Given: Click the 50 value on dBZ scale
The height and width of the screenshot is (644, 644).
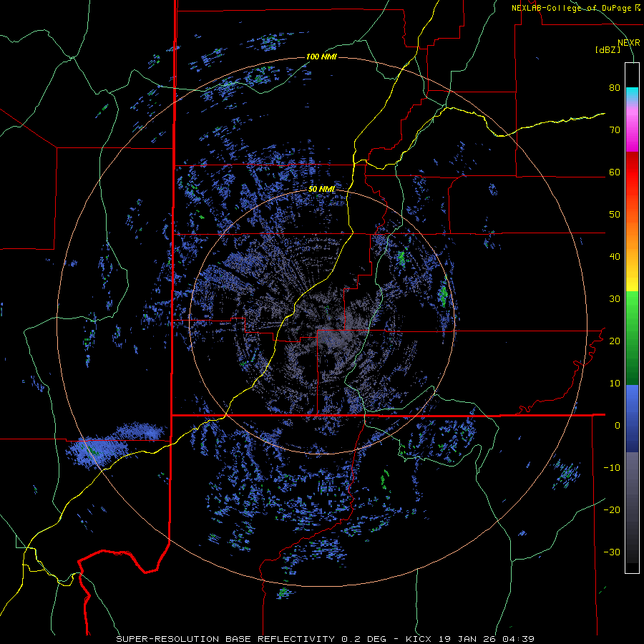Looking at the screenshot, I should 615,215.
